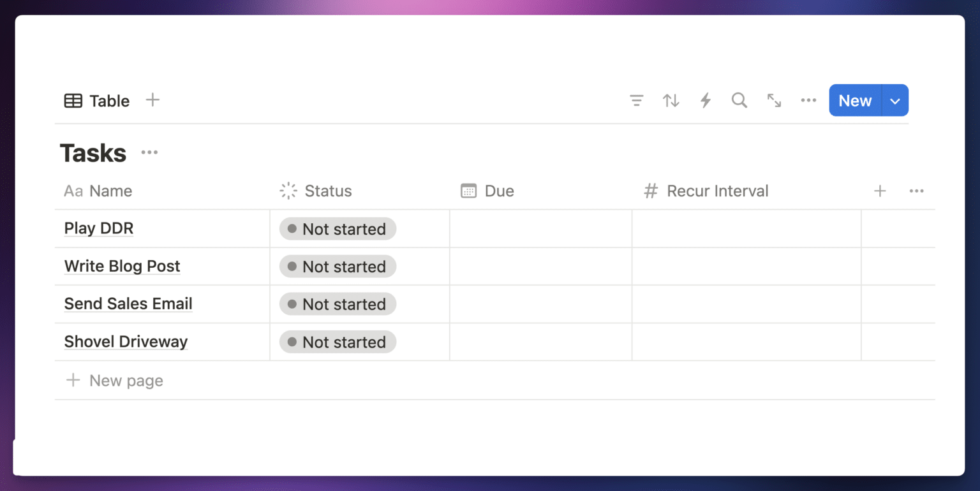Create a task with the New button

[854, 100]
